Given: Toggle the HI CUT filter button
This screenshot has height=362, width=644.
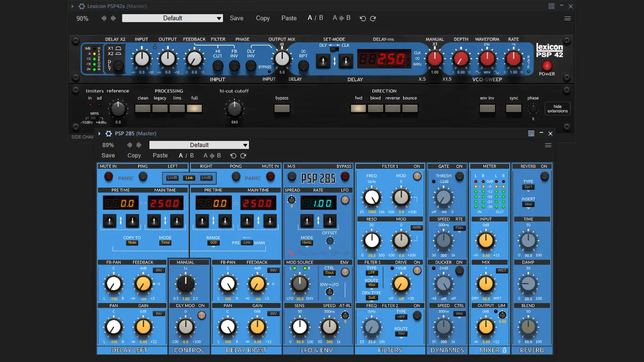Looking at the screenshot, I should coord(218,66).
